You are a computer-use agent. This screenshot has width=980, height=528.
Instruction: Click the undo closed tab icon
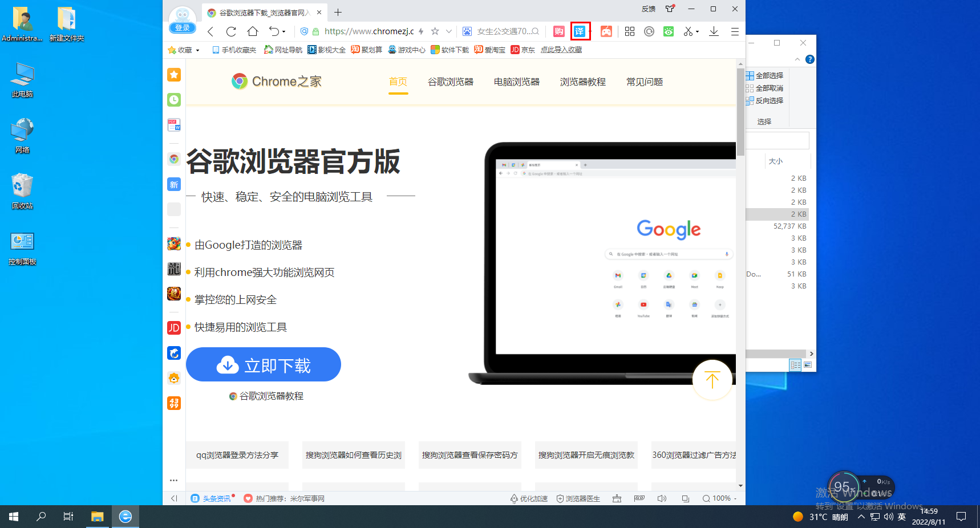point(274,31)
